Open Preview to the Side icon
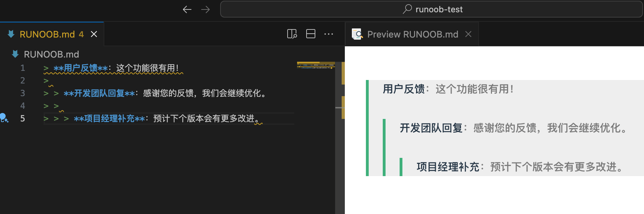The width and height of the screenshot is (644, 214). [292, 34]
